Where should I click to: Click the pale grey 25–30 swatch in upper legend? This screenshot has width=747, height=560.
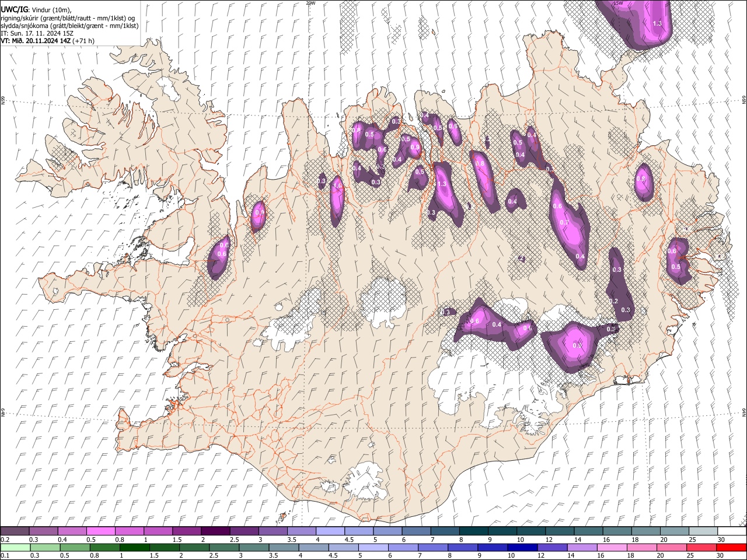[704, 531]
